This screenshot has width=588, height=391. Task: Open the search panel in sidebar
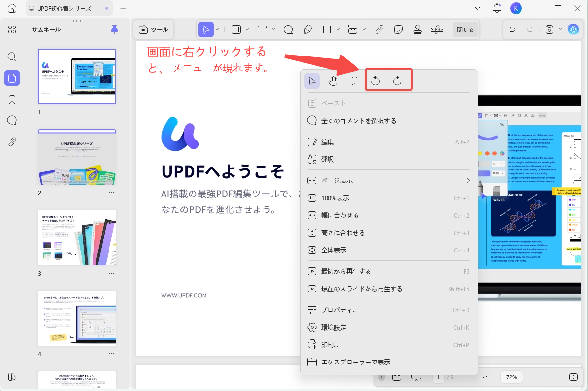[x=12, y=56]
